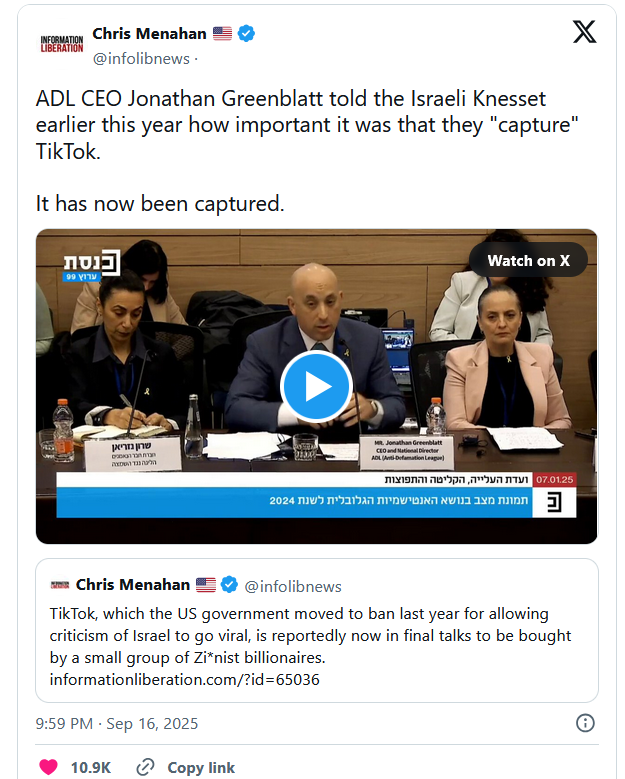The image size is (625, 779).
Task: Click the small avatar in the quoted tweet
Action: click(60, 585)
